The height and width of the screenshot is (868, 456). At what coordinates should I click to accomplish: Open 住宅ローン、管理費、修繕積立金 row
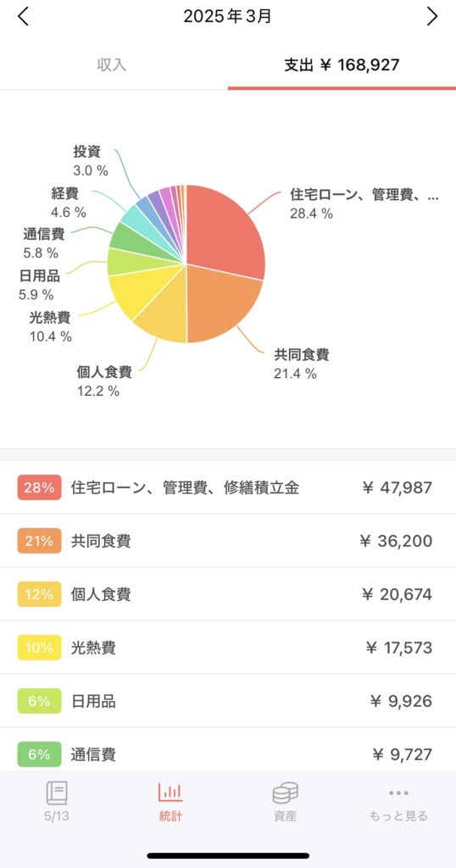(228, 487)
